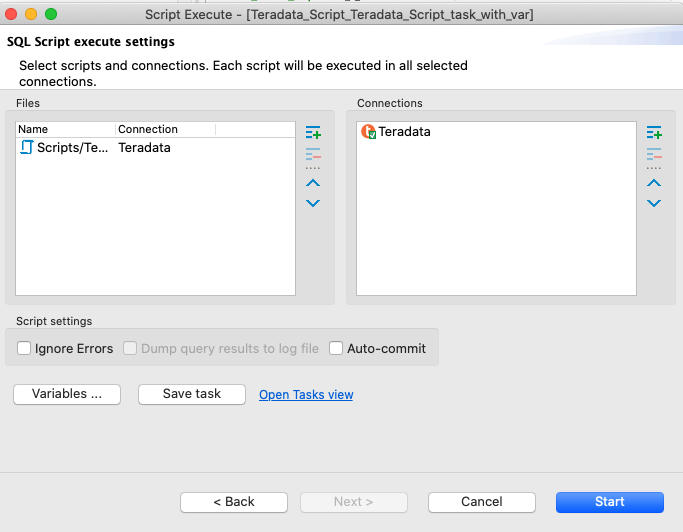The image size is (683, 532).
Task: Move connection down in Connections list
Action: [x=654, y=203]
